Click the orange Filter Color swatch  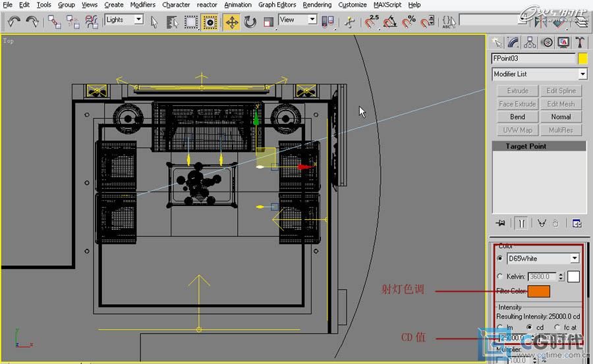[538, 291]
